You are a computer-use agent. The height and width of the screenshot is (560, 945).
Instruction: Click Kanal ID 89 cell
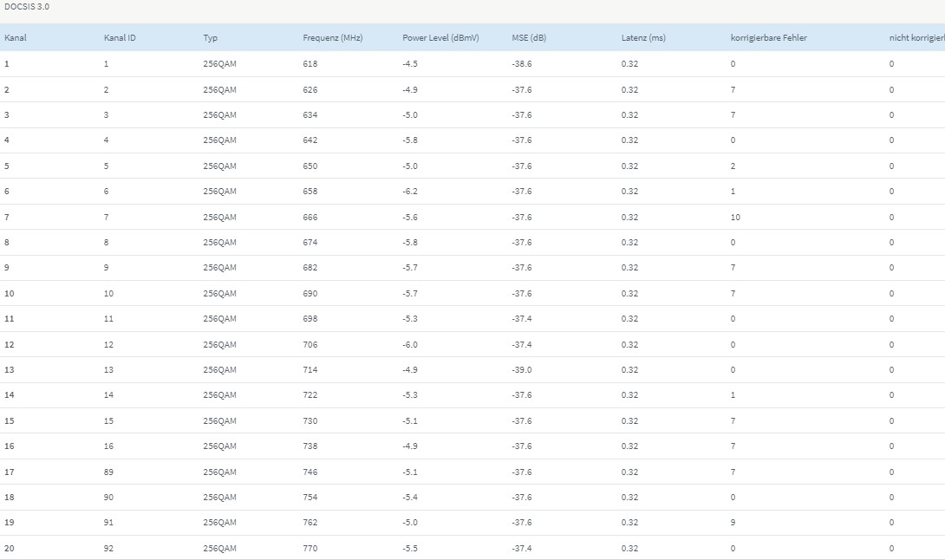tap(108, 472)
